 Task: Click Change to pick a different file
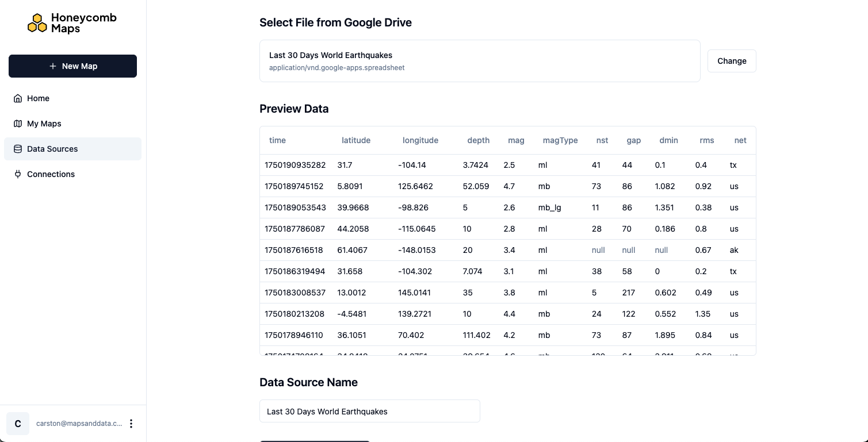732,61
